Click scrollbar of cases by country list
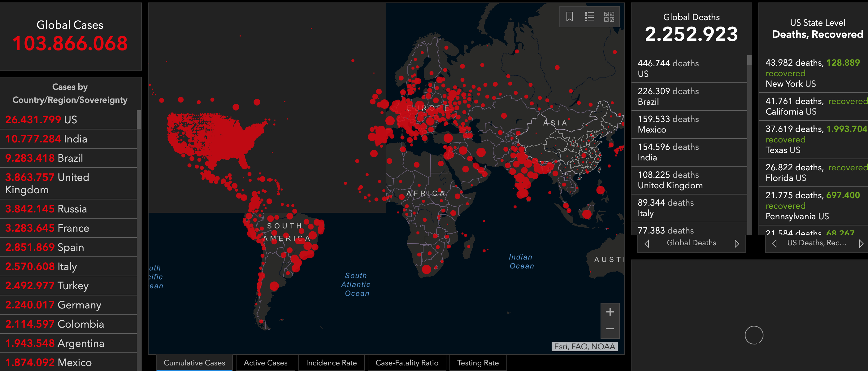 click(x=139, y=120)
